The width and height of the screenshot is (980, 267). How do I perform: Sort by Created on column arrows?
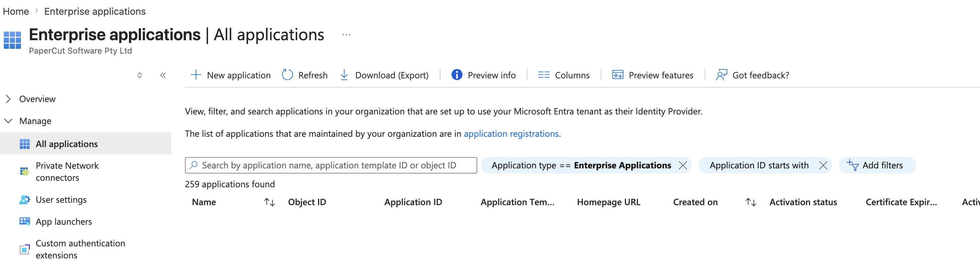coord(751,202)
